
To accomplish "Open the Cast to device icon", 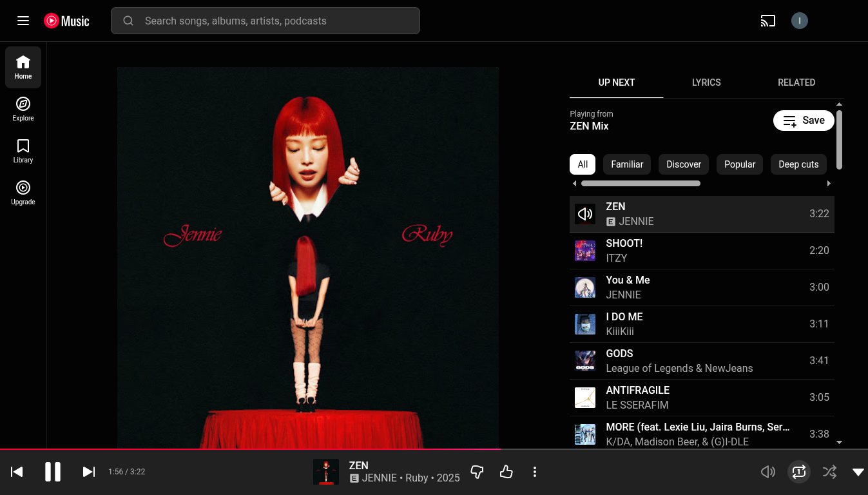I will coord(767,21).
